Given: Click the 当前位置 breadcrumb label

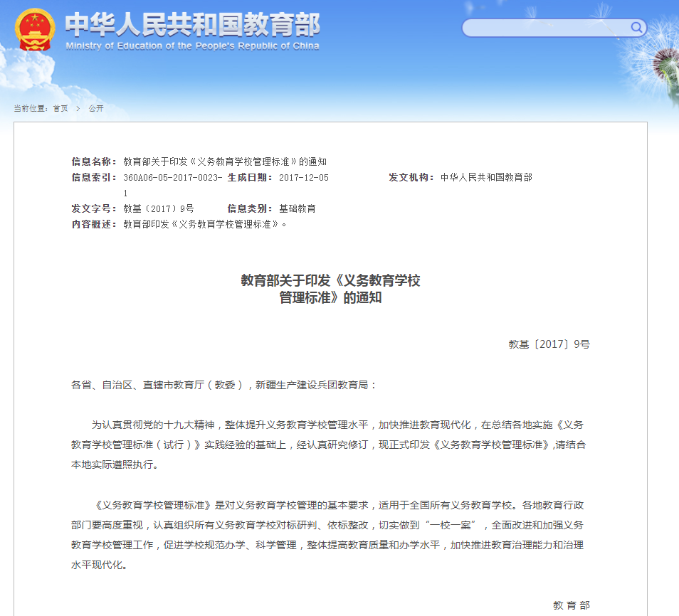Looking at the screenshot, I should coord(31,108).
